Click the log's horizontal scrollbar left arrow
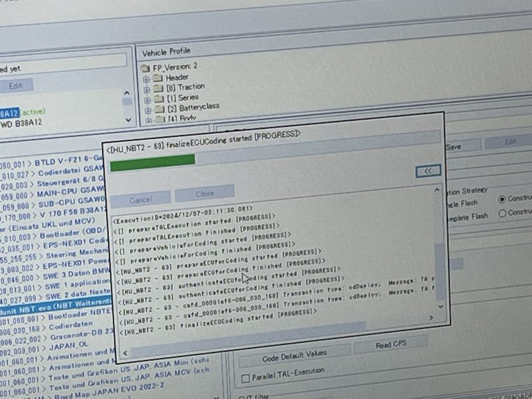Screen dimensions: 532x399 click(x=124, y=352)
